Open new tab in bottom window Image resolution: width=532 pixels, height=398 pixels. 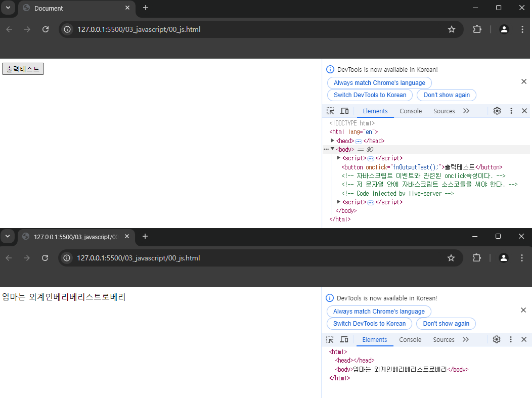(145, 237)
